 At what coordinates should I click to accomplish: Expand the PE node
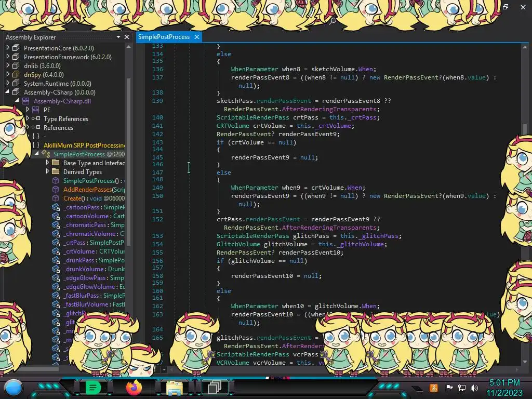28,110
